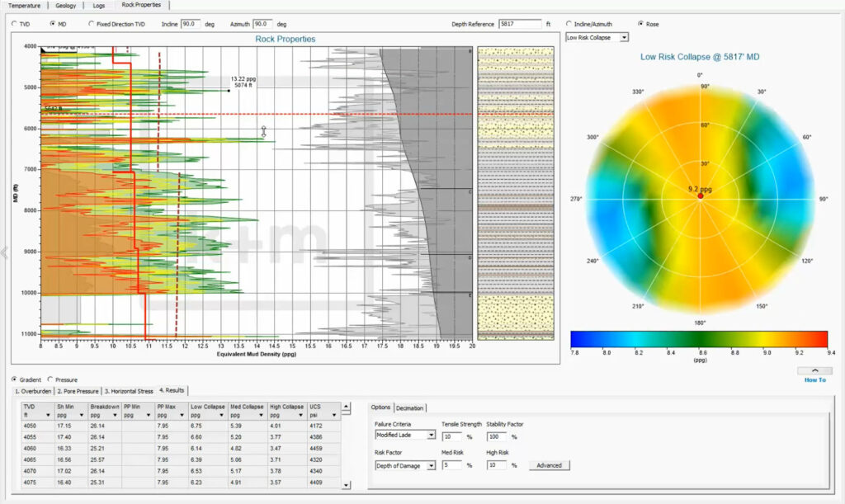Open Low Collapse column unit dropdown

click(x=221, y=415)
